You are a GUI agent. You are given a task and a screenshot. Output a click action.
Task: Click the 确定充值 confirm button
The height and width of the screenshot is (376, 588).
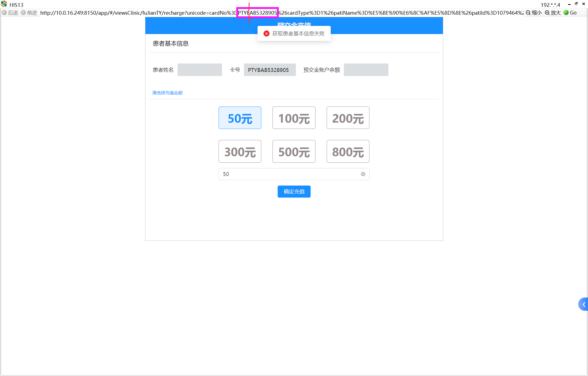coord(294,192)
